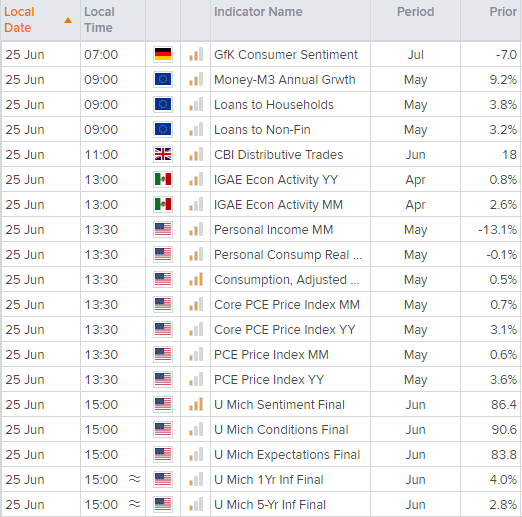This screenshot has width=522, height=517.
Task: Open PCE Price Index YY indicator
Action: pos(269,380)
